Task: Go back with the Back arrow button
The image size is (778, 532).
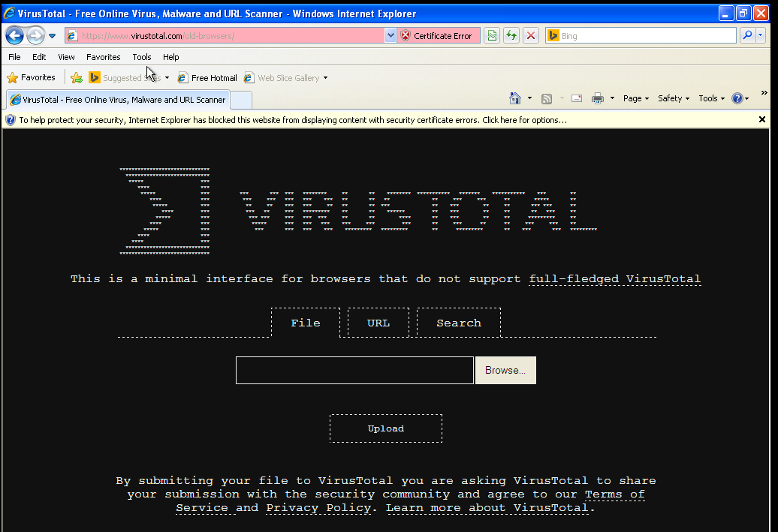Action: click(x=14, y=36)
